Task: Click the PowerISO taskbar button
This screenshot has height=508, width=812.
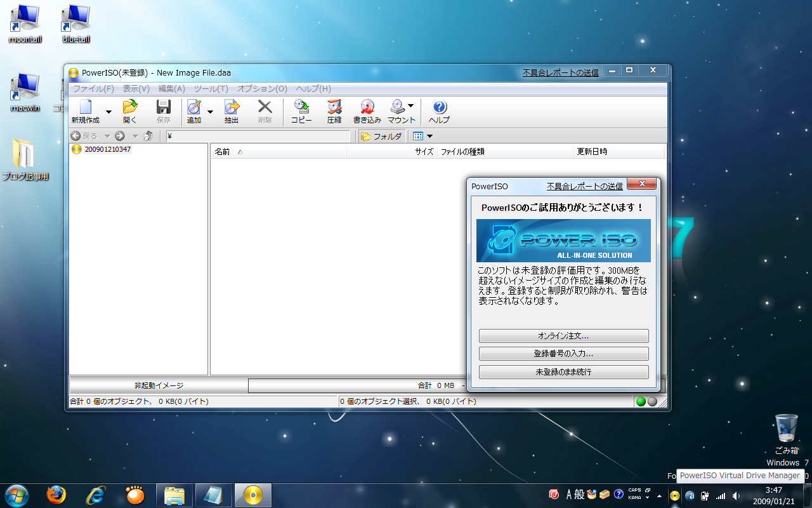Action: 253,495
